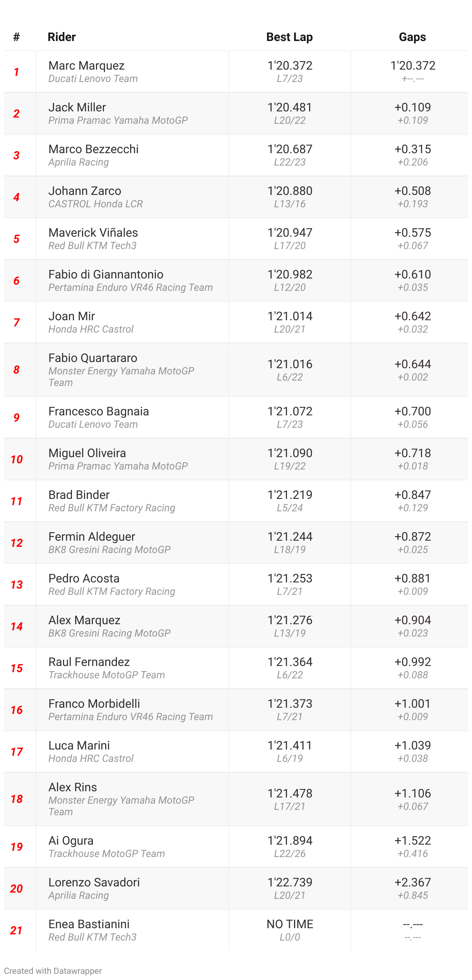
Task: Click the Gaps column header
Action: tap(412, 37)
